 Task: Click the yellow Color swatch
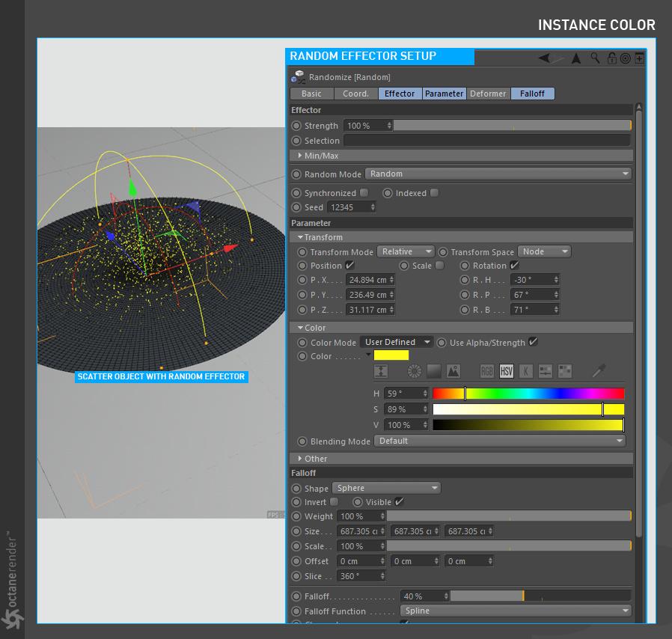coord(391,355)
